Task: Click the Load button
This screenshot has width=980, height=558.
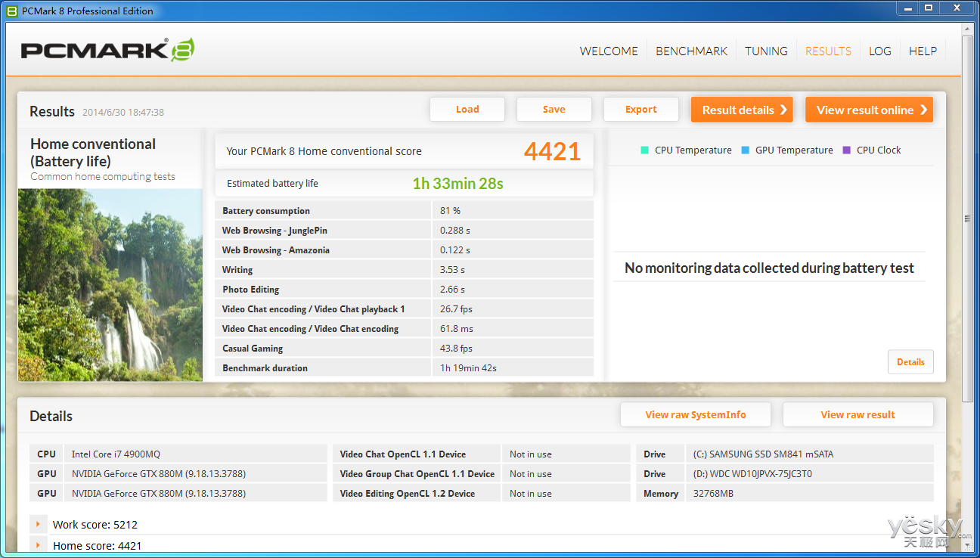Action: pyautogui.click(x=467, y=109)
